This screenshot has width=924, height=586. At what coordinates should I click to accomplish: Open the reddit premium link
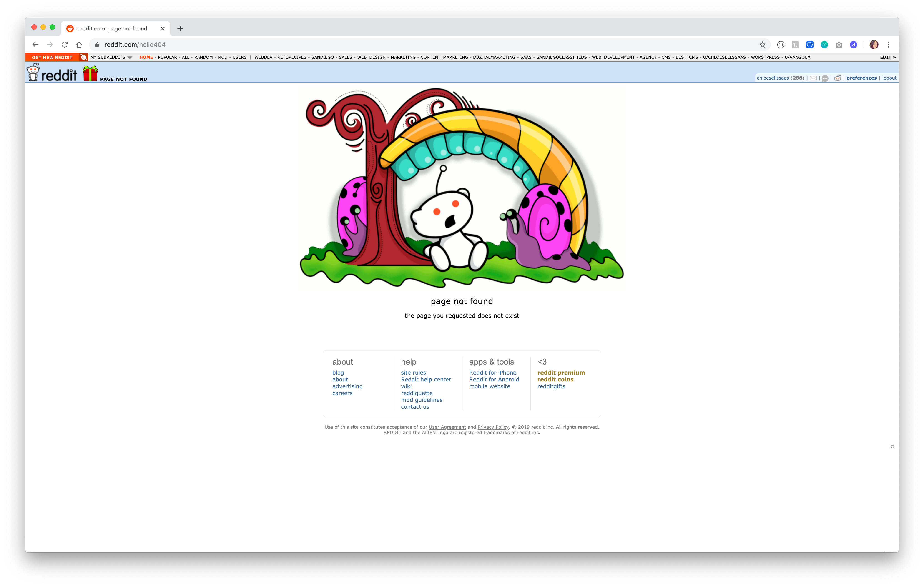point(561,372)
